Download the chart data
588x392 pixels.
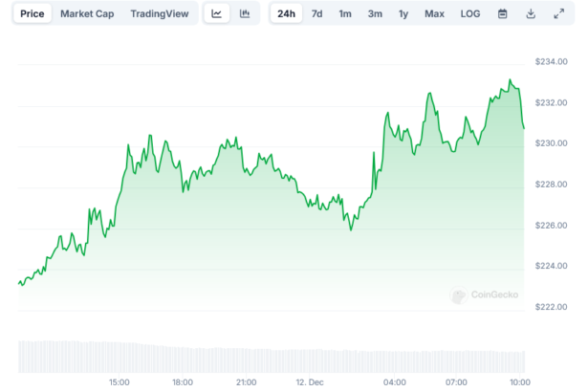point(531,14)
